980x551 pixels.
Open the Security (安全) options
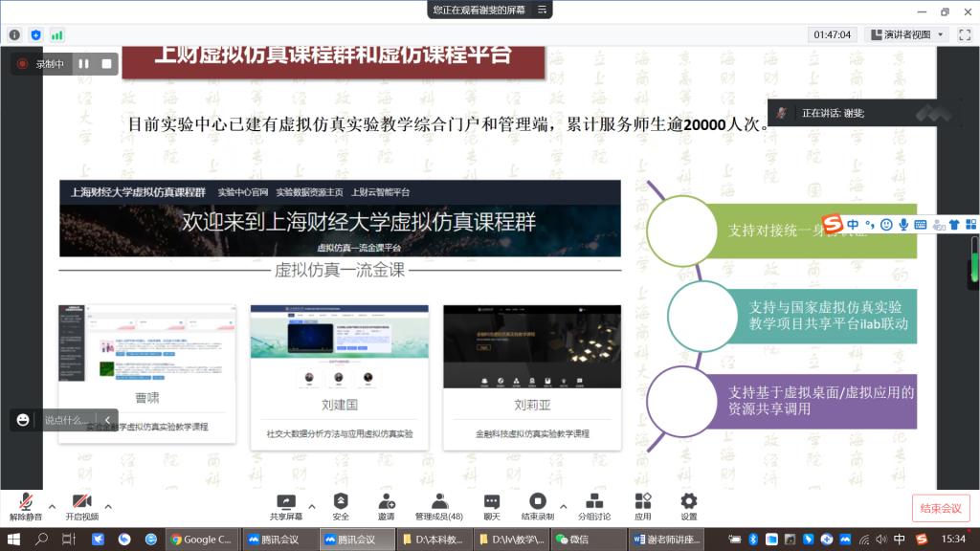[x=341, y=505]
